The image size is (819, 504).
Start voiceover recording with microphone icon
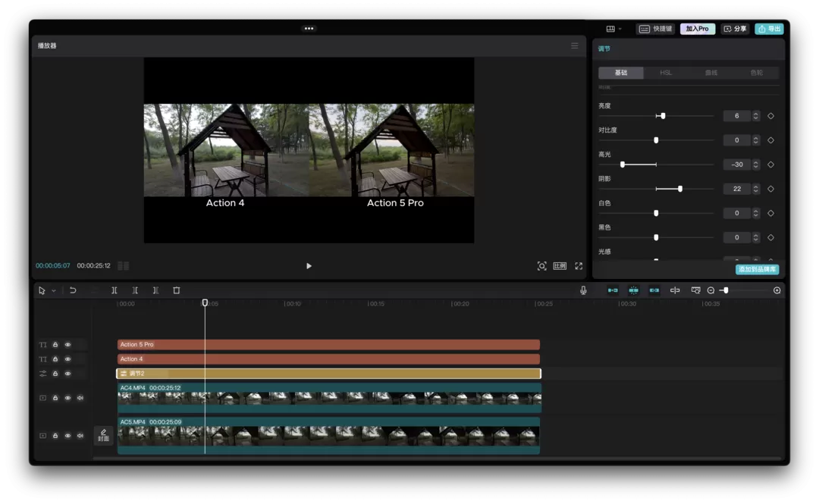click(583, 290)
